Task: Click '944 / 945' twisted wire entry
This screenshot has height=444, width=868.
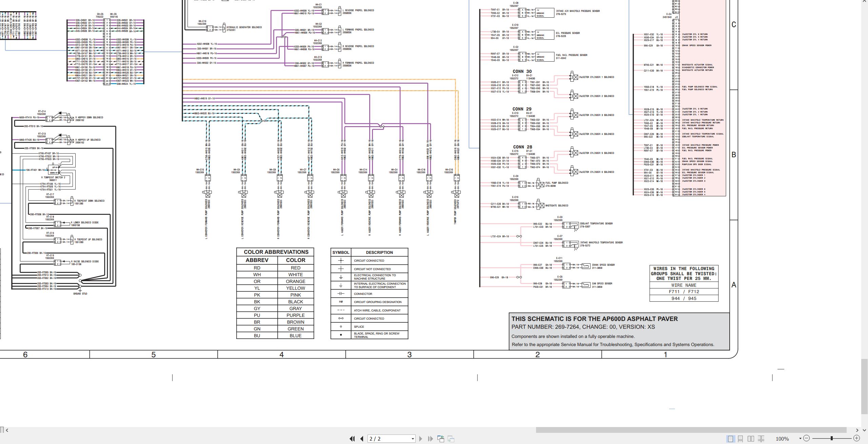Action: (x=684, y=299)
